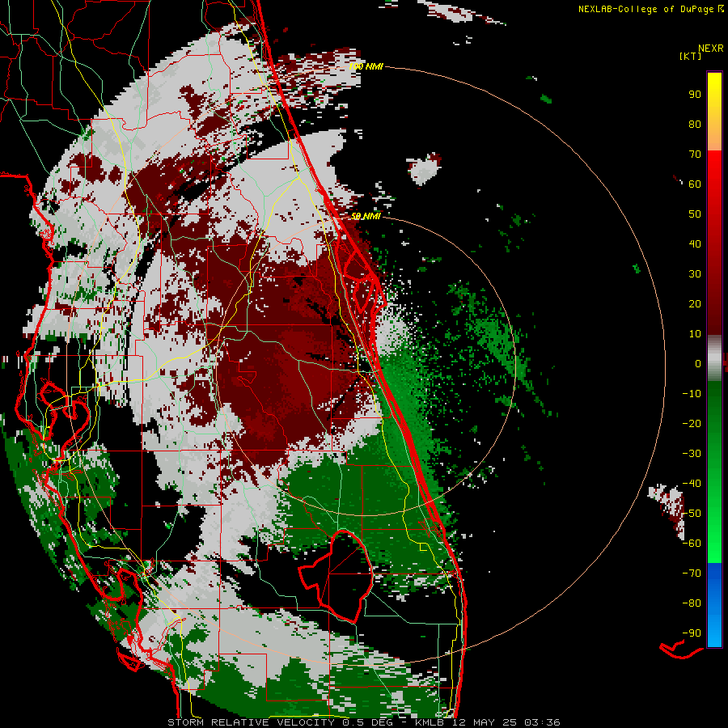Click the Lake Okeechobee outline on the map

click(x=335, y=576)
